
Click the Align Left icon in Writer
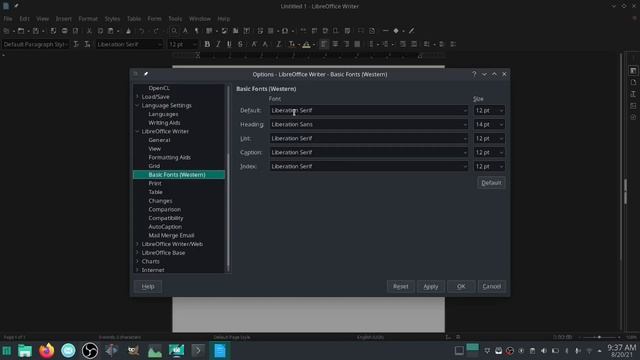coord(324,44)
